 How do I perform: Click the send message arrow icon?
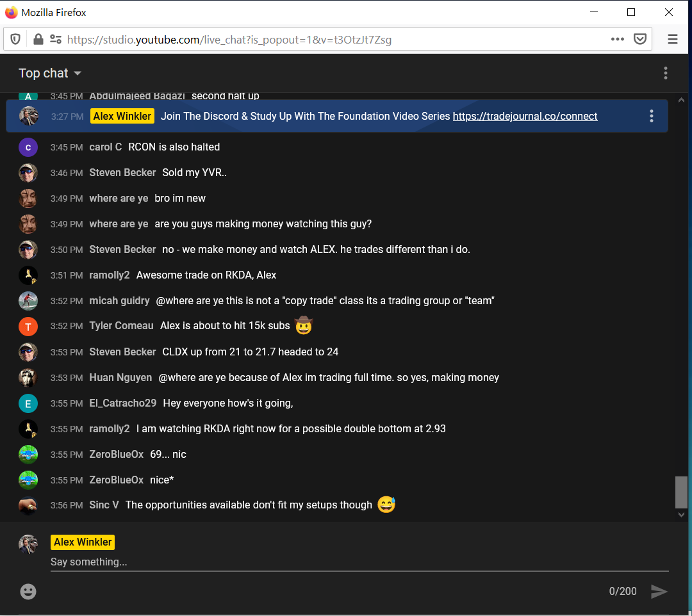659,591
